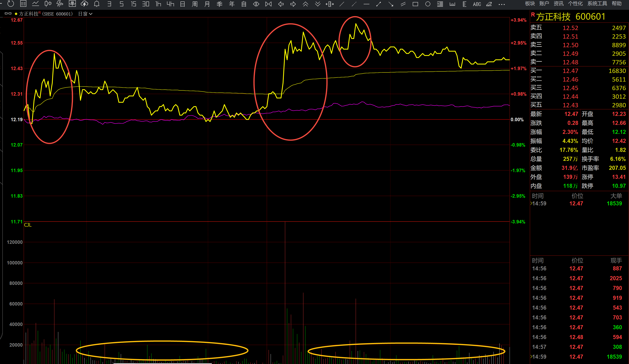
Task: Click the alert bell icon
Action: (x=97, y=4)
